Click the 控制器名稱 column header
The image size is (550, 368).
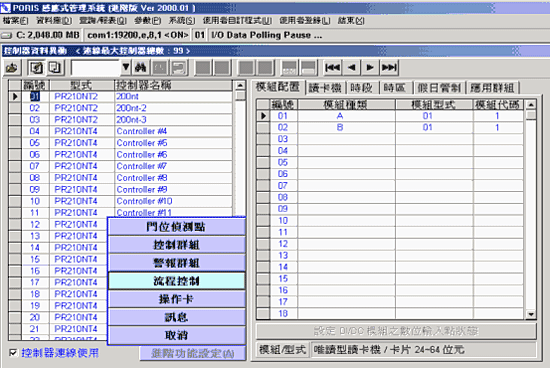173,85
